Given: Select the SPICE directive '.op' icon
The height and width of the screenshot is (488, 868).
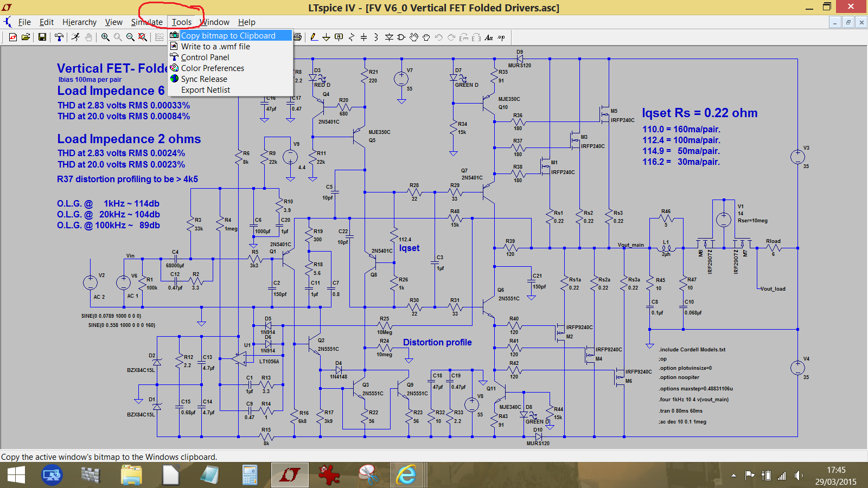Looking at the screenshot, I should coord(501,37).
